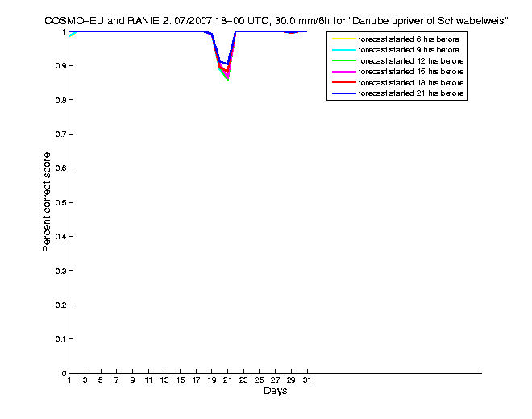This screenshot has height=419, width=532.
Task: Click x-axis tick label 19
Action: [212, 380]
